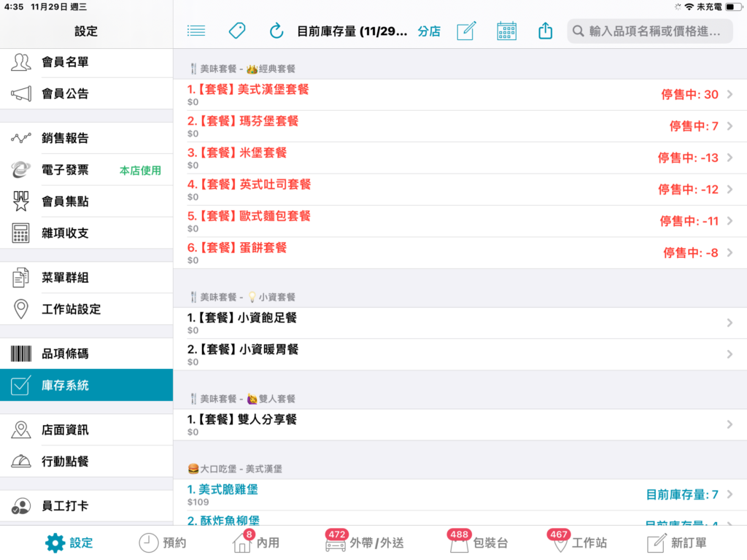The image size is (747, 560).
Task: Expand 小資飽足餐 row chevron
Action: coord(729,323)
